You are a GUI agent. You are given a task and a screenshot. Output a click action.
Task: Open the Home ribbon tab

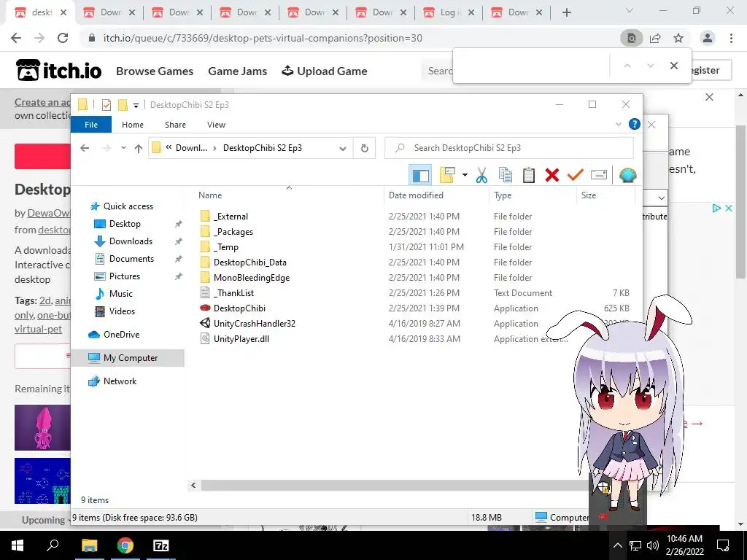133,125
